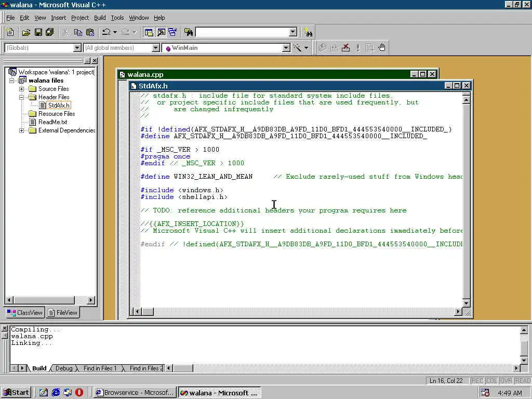The width and height of the screenshot is (532, 399).
Task: Launch Internet Explorer from quick launch
Action: click(56, 393)
